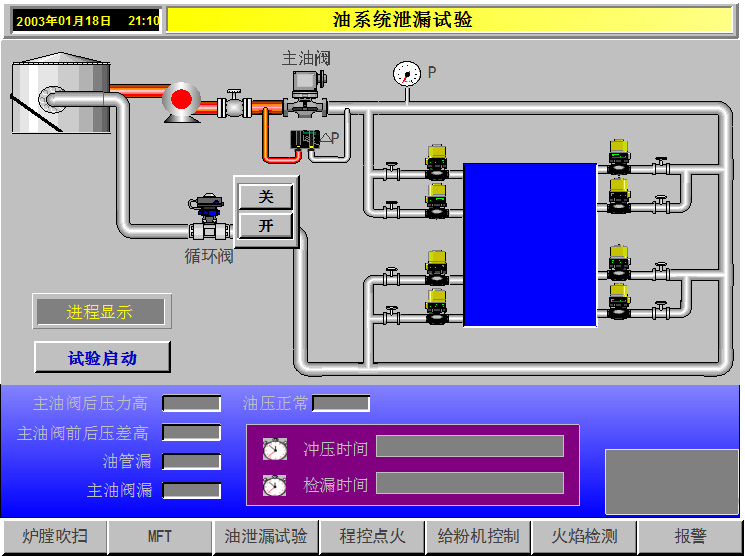Select the 主油阀 main oil valve icon
Viewport: 745px width, 556px height.
click(307, 94)
